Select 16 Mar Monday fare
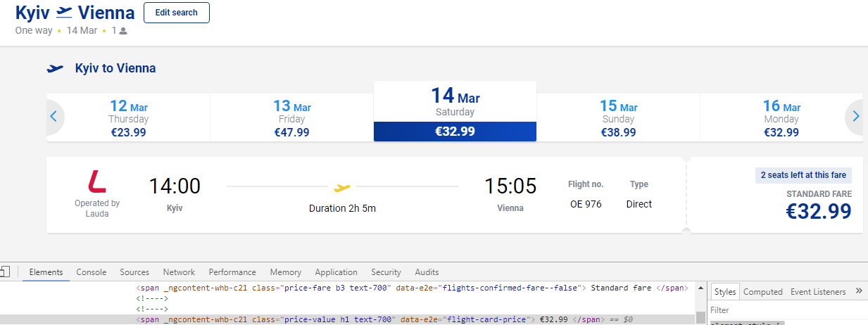This screenshot has width=868, height=325. tap(781, 118)
